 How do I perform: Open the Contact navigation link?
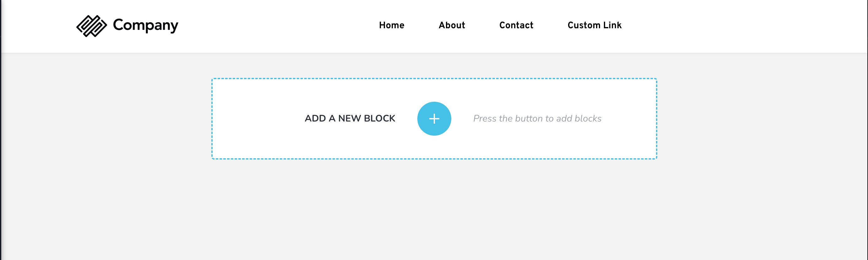[x=516, y=25]
